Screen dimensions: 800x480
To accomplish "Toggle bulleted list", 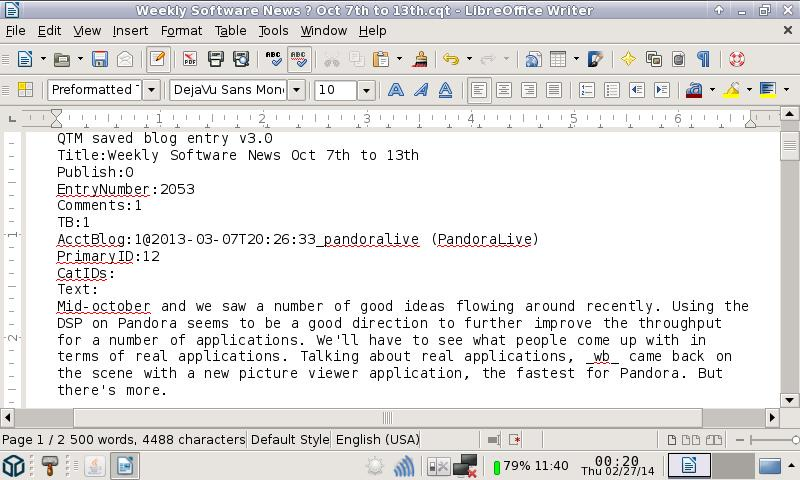I will 612,90.
